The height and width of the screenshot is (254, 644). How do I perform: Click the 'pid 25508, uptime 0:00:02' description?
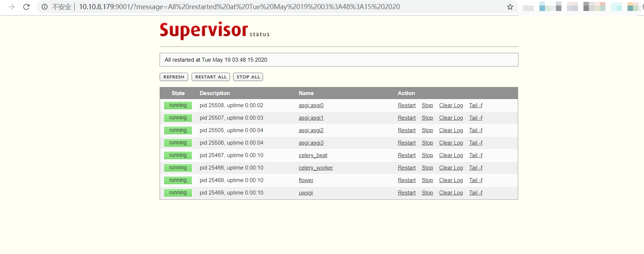click(x=232, y=105)
